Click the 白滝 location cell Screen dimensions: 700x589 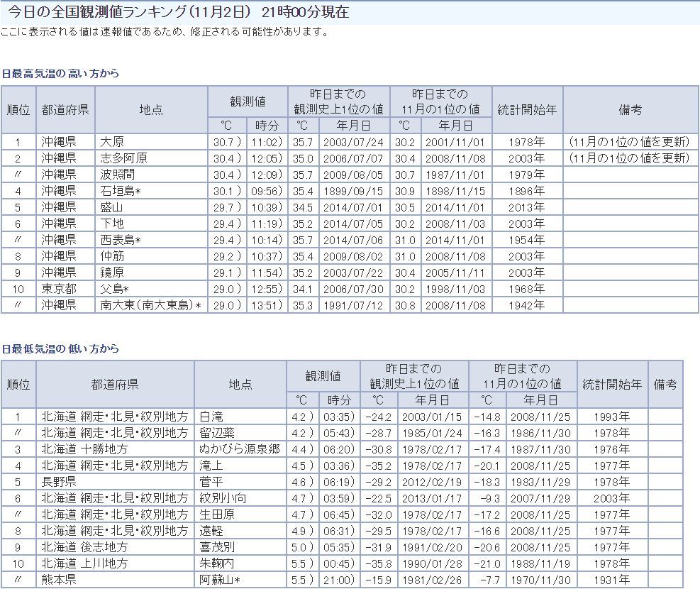240,417
